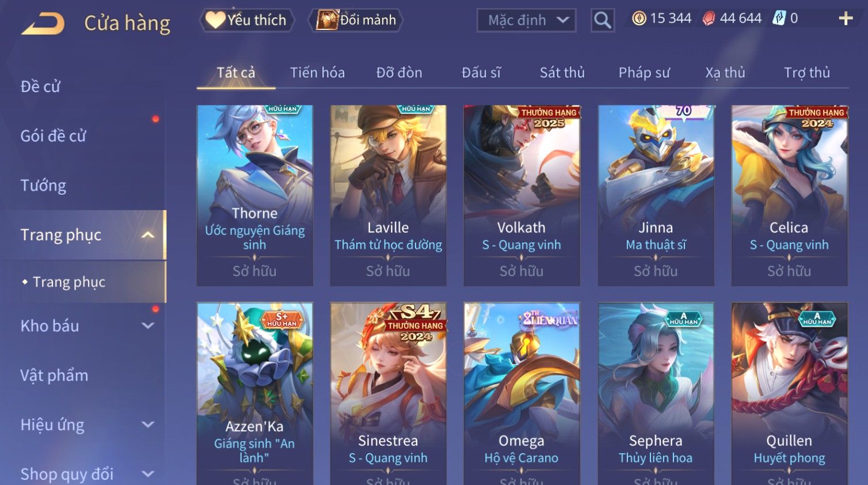Open the Thorne Ước nguyện Giáng sinh card
The height and width of the screenshot is (485, 868).
[255, 195]
